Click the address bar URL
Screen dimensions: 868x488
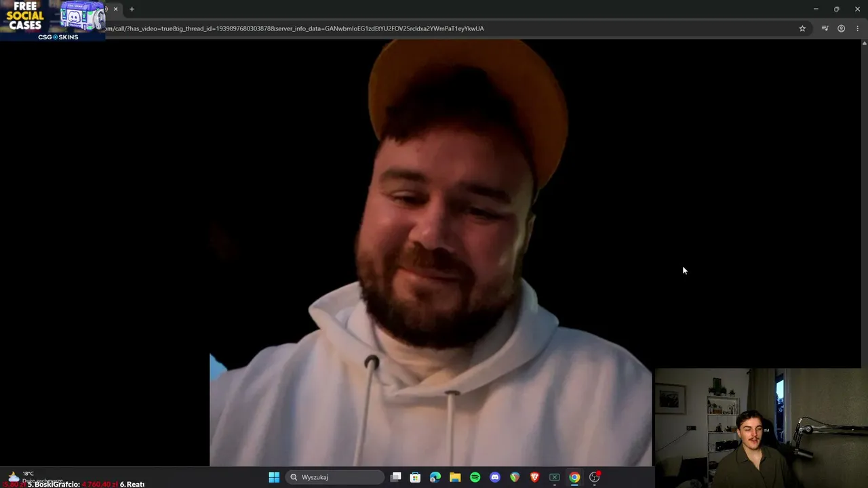click(294, 28)
